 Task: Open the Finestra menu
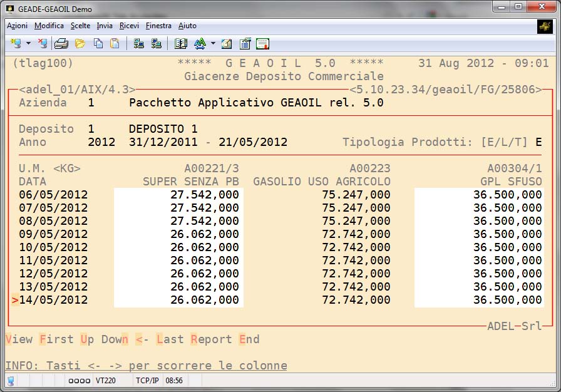click(158, 26)
